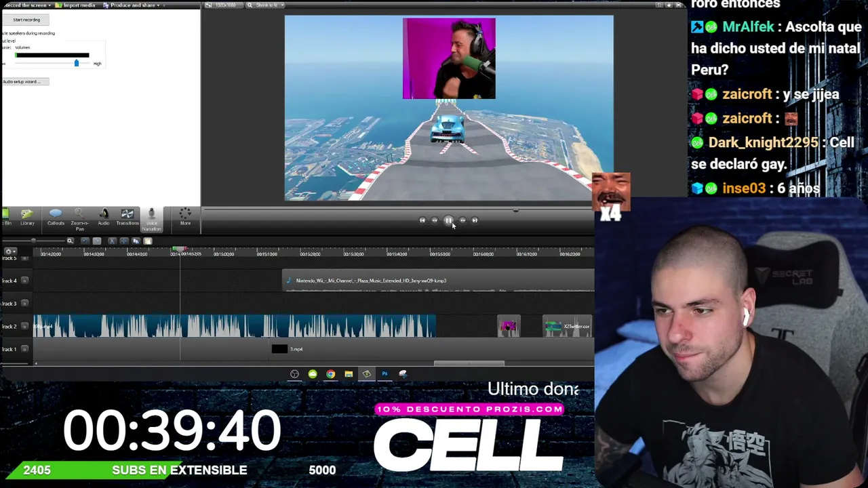Open the Produce and share dropdown
The image size is (868, 488).
point(132,5)
